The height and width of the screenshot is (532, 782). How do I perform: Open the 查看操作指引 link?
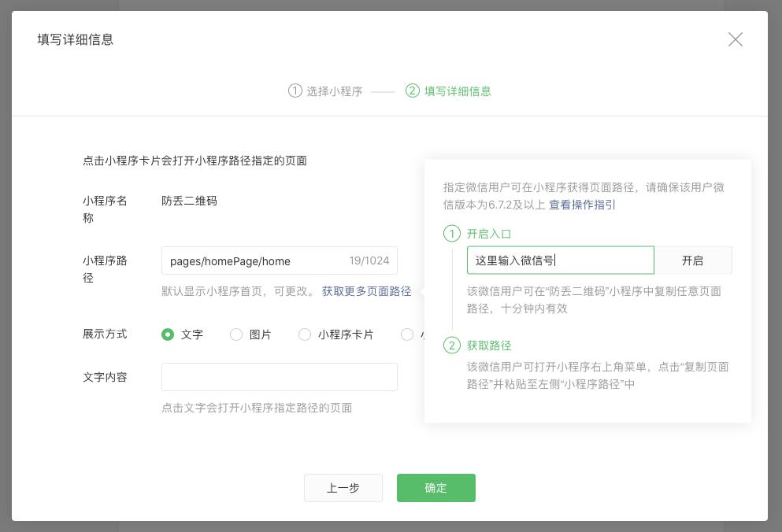[581, 206]
